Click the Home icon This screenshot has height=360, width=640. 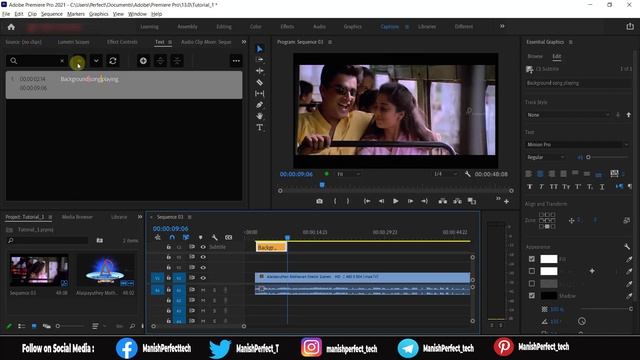[11, 27]
